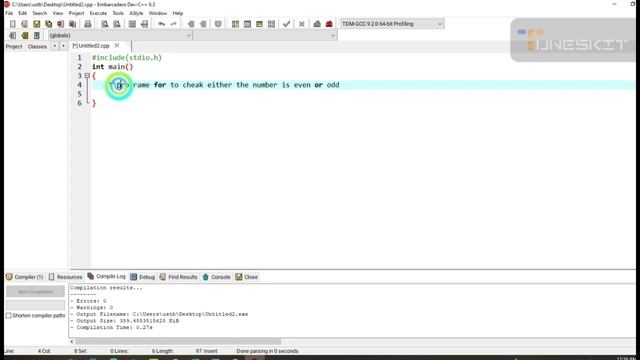Click the Print toolbar icon
This screenshot has width=640, height=360.
pos(88,24)
